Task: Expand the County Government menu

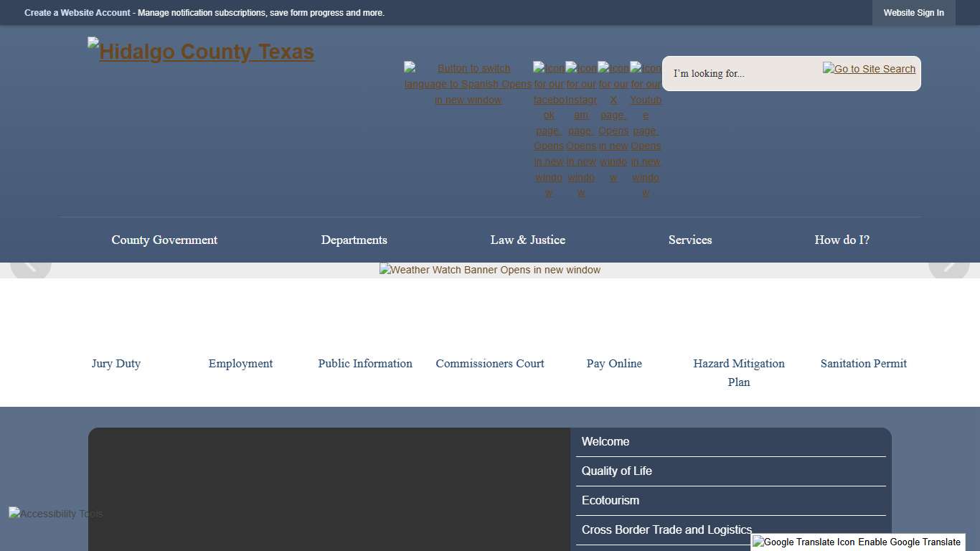Action: [x=164, y=240]
